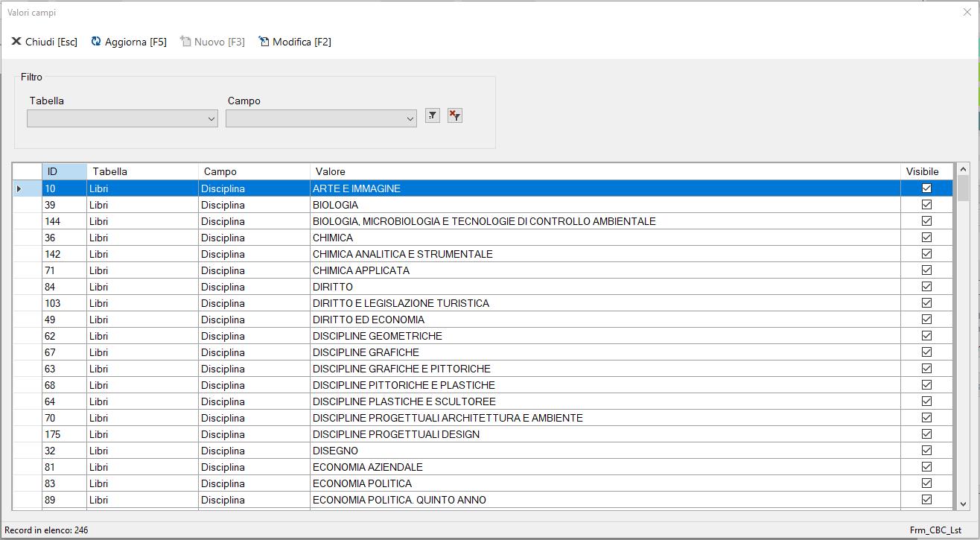The height and width of the screenshot is (540, 980).
Task: Click ID cell 71
Action: pos(64,270)
